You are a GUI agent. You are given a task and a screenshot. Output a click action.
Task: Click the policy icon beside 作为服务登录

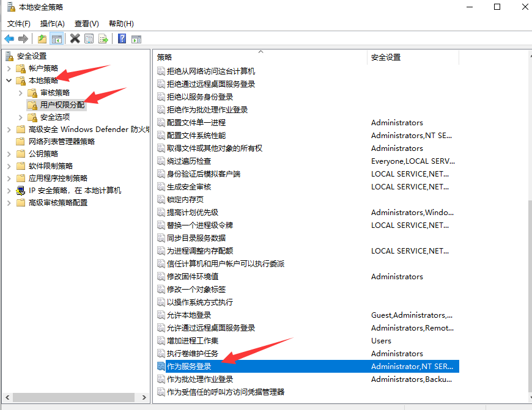point(161,366)
